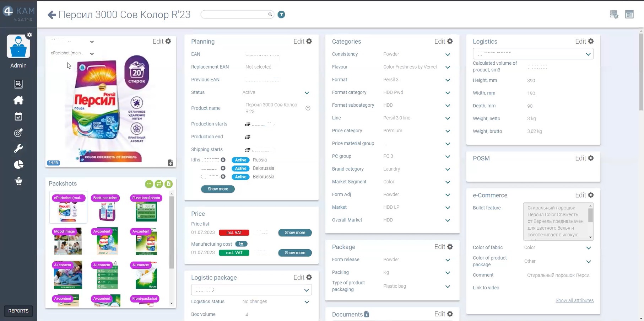Viewport: 644px width, 321px height.
Task: Download the main packshot image file icon
Action: click(171, 162)
